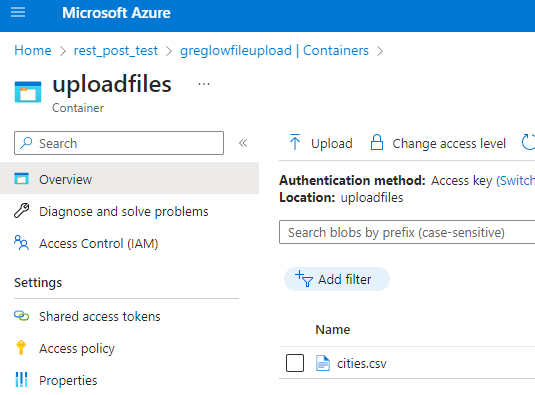Click Upload button in toolbar
535x395 pixels.
pyautogui.click(x=321, y=143)
